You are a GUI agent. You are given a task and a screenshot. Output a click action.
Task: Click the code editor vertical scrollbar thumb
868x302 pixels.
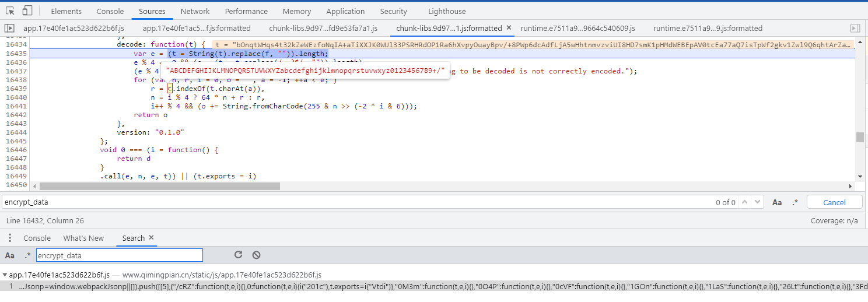pyautogui.click(x=860, y=137)
